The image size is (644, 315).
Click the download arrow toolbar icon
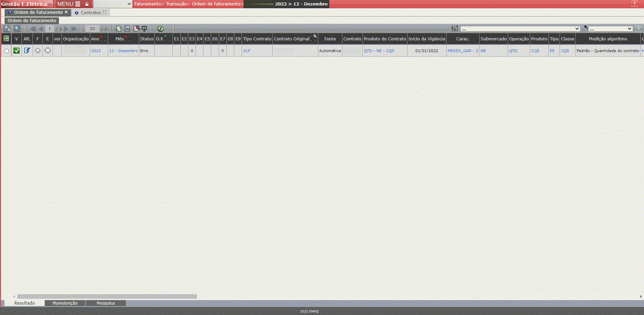[144, 29]
